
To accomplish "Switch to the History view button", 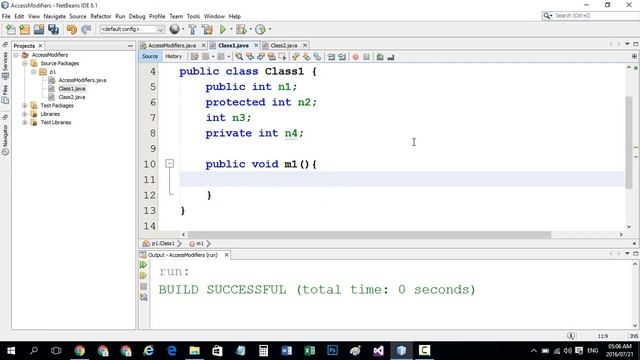I will tap(173, 57).
